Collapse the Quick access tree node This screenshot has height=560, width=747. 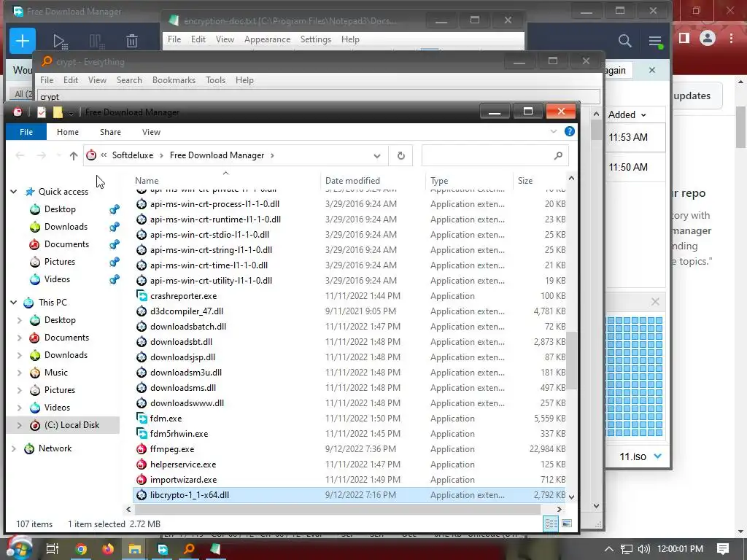(14, 192)
